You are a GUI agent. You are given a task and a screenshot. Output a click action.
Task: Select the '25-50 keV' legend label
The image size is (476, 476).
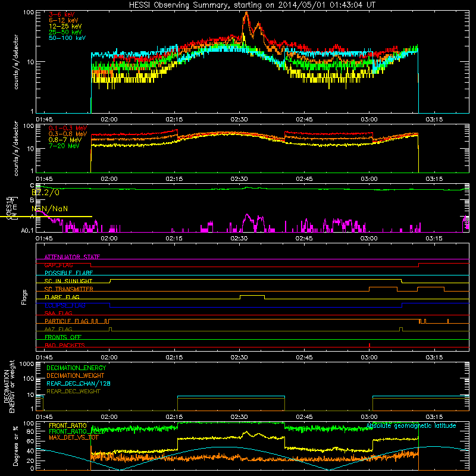(65, 32)
